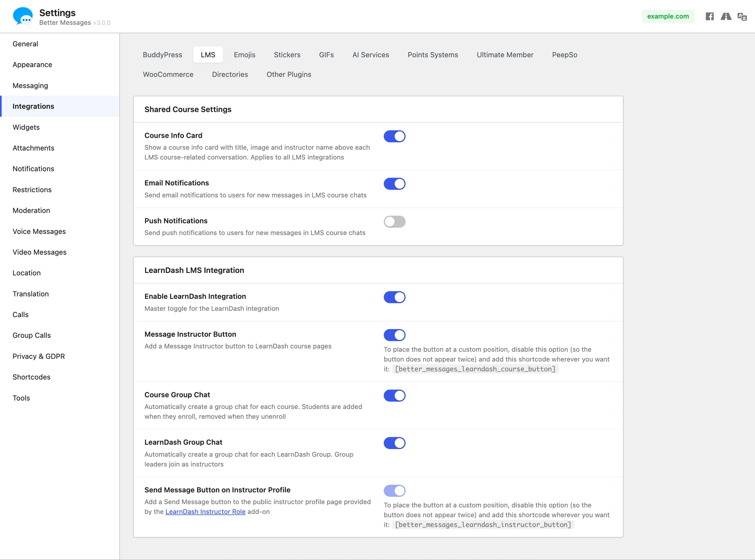Toggle the Course Group Chat switch
Screen dimensions: 755x560
394,396
